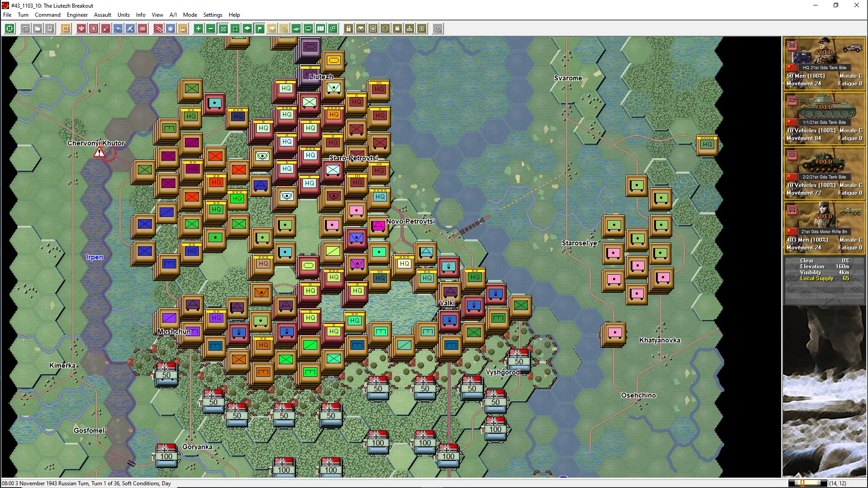868x488 pixels.
Task: Open the File menu
Action: pyautogui.click(x=7, y=15)
